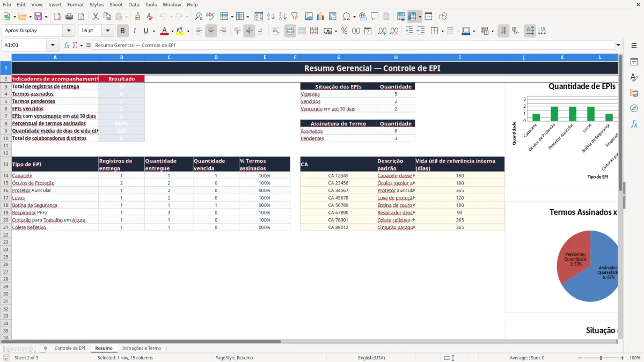The width and height of the screenshot is (644, 362).
Task: Select column G header
Action: pos(339,57)
